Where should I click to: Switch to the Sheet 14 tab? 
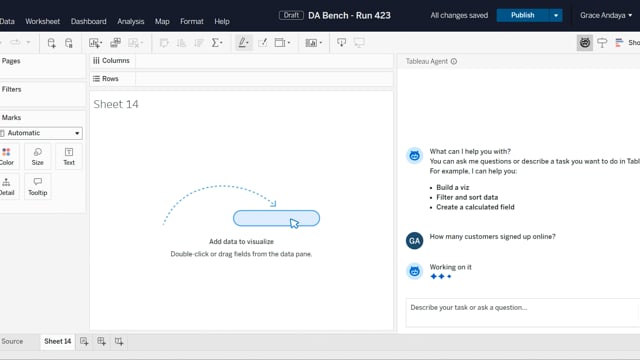pyautogui.click(x=58, y=341)
